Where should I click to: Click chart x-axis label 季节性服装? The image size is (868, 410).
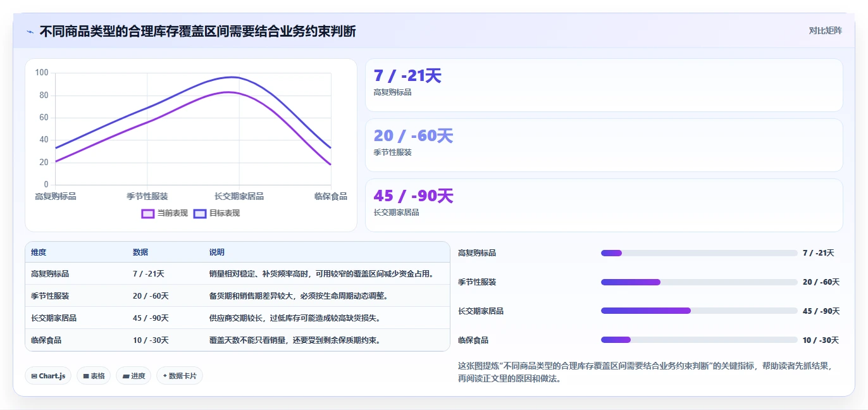click(x=147, y=197)
